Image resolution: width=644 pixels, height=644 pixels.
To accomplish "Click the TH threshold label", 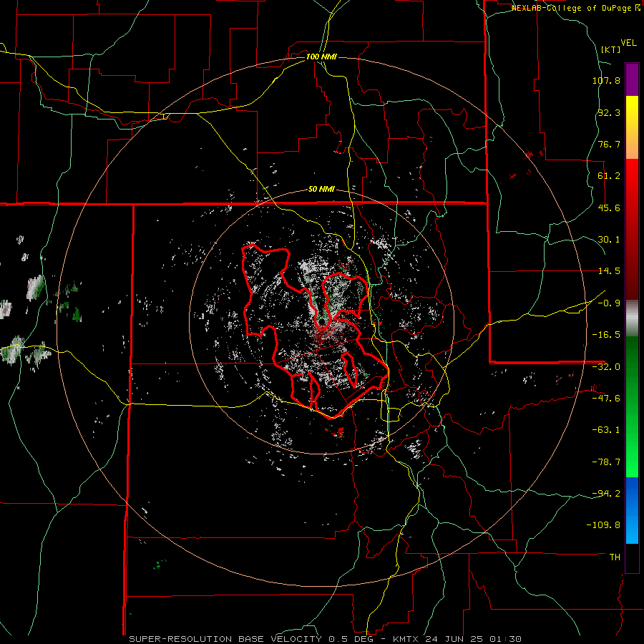I will [615, 557].
